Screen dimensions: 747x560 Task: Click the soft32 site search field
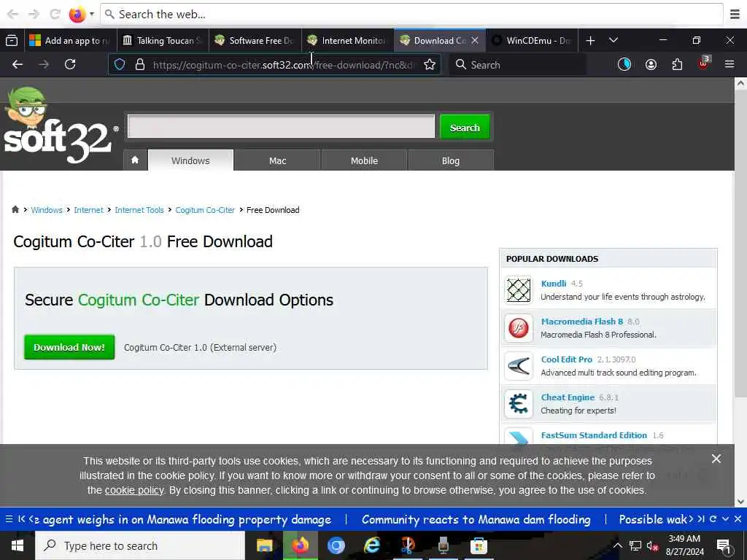click(281, 127)
